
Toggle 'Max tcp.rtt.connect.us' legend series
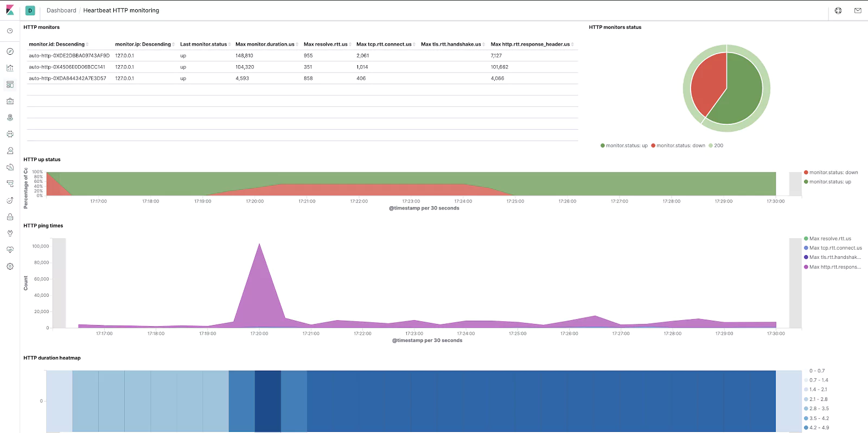[833, 248]
